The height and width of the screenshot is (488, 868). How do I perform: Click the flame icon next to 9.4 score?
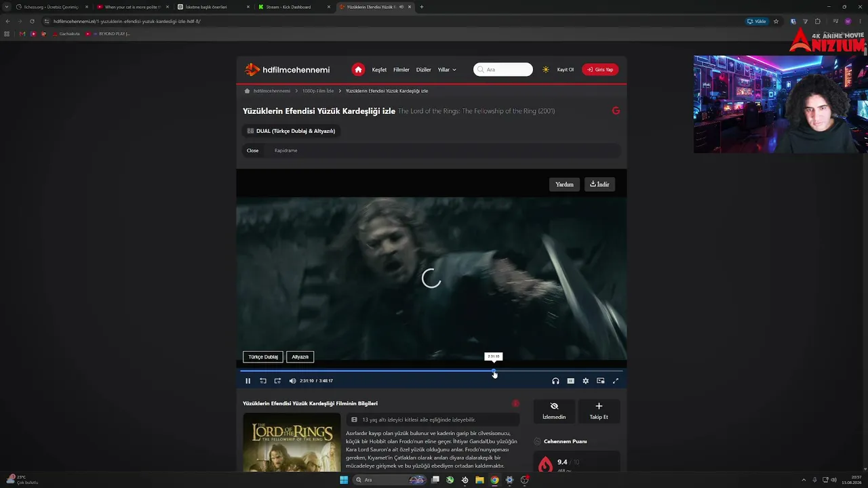pyautogui.click(x=545, y=464)
